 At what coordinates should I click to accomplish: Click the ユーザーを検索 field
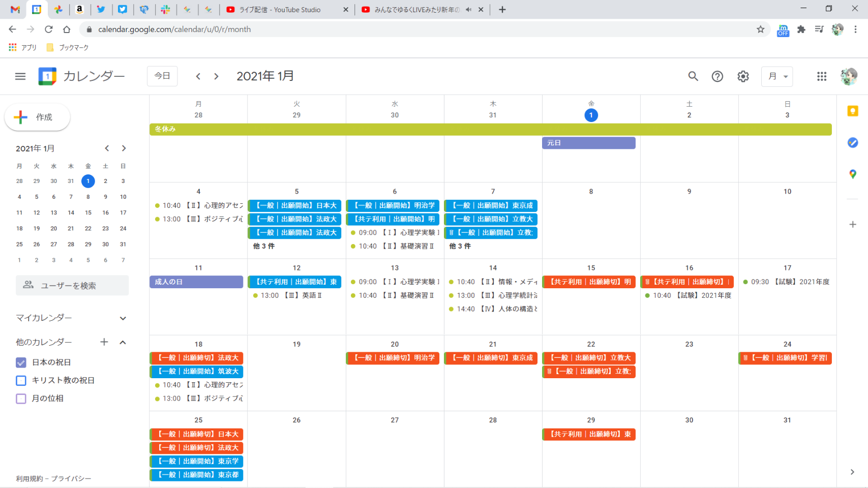tap(72, 286)
